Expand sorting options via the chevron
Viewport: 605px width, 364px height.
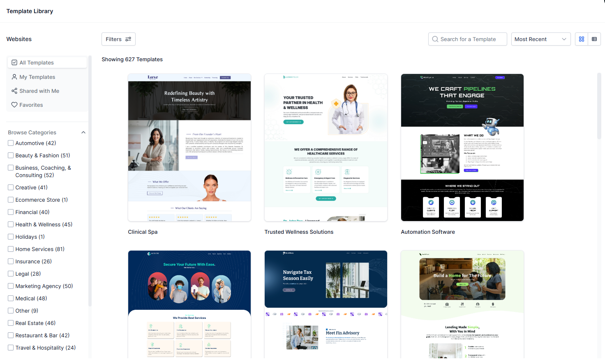564,39
